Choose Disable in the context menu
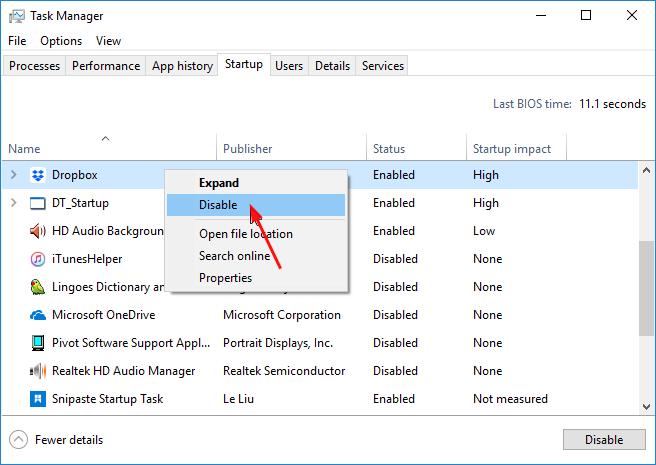 [256, 205]
